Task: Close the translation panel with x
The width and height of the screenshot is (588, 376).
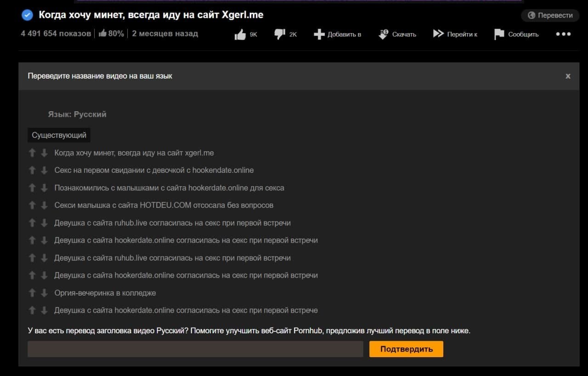Action: tap(568, 76)
